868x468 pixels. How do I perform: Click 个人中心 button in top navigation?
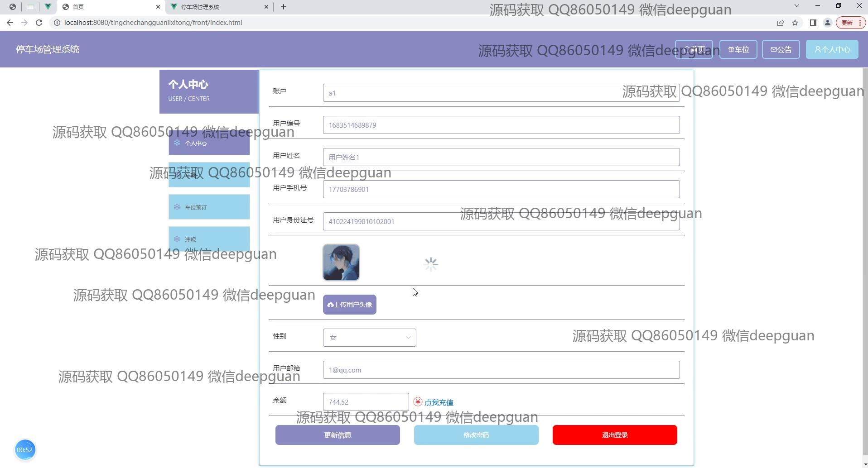832,49
